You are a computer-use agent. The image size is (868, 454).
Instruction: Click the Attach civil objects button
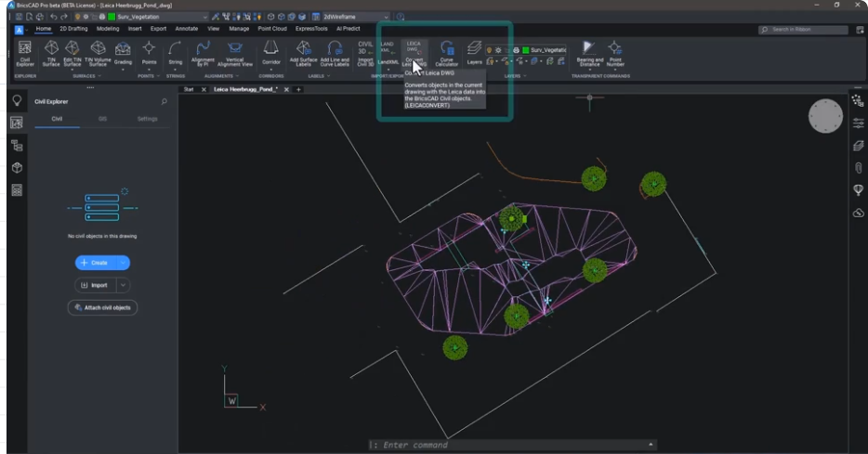(102, 307)
